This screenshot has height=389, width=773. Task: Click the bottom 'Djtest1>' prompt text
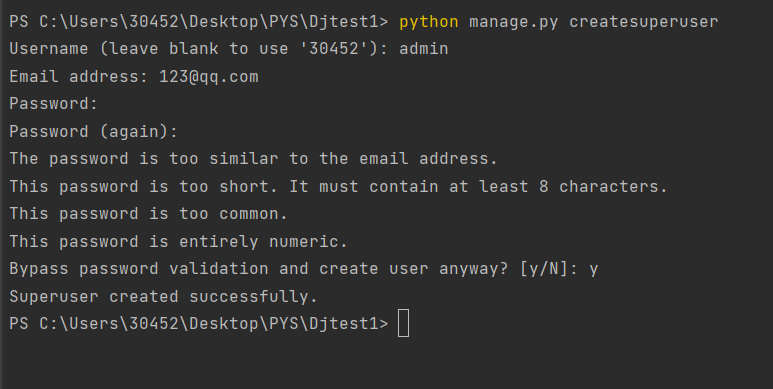(349, 324)
